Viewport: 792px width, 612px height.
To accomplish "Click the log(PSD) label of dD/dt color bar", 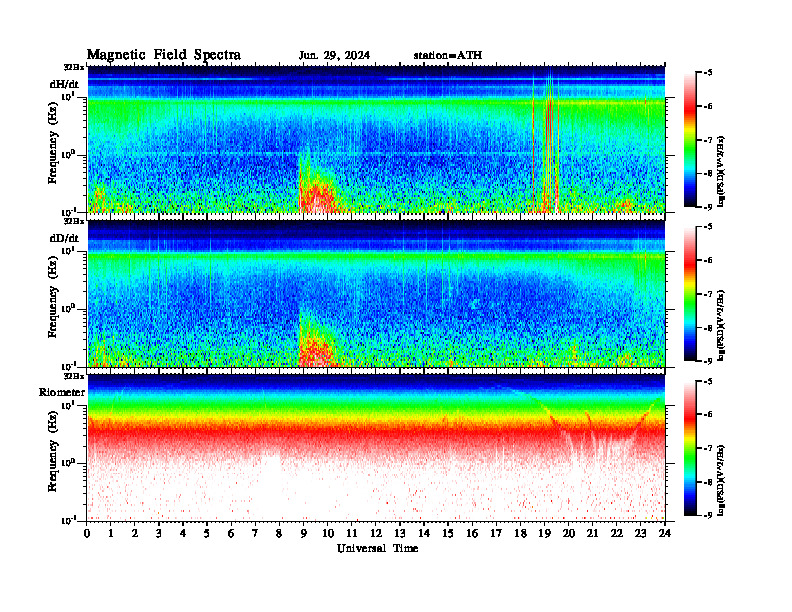I will pyautogui.click(x=722, y=325).
